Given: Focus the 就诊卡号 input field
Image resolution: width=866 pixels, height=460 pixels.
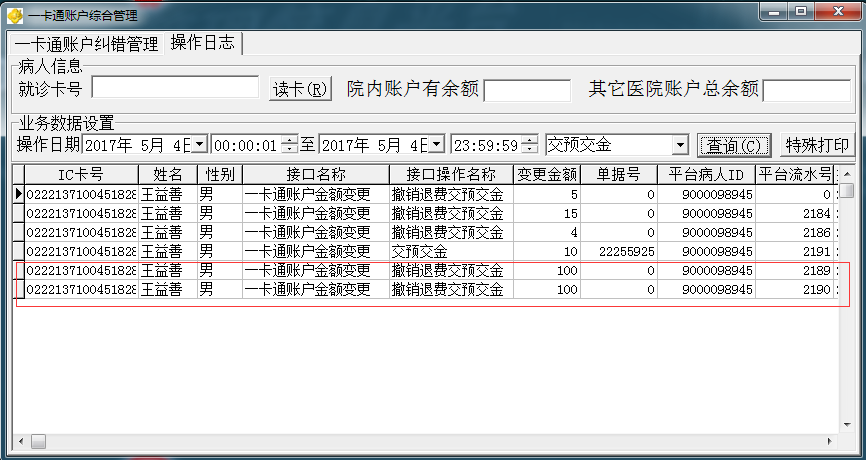Looking at the screenshot, I should pyautogui.click(x=175, y=87).
